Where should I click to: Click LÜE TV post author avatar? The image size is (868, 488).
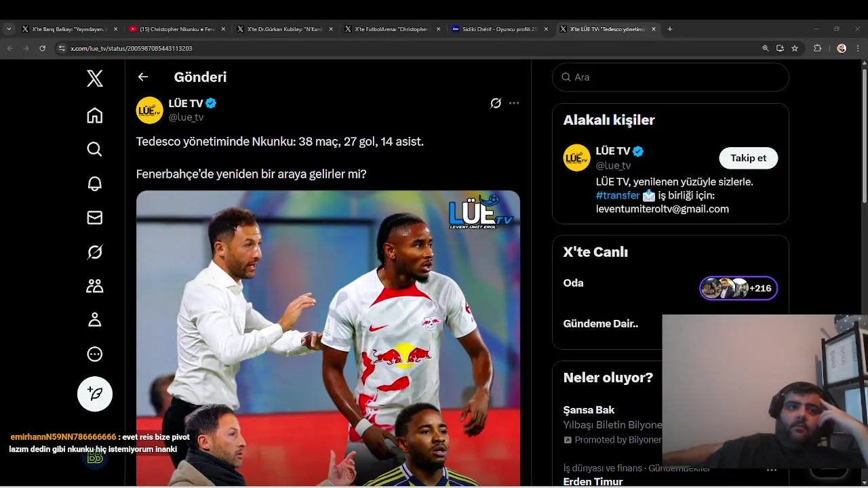click(x=150, y=110)
